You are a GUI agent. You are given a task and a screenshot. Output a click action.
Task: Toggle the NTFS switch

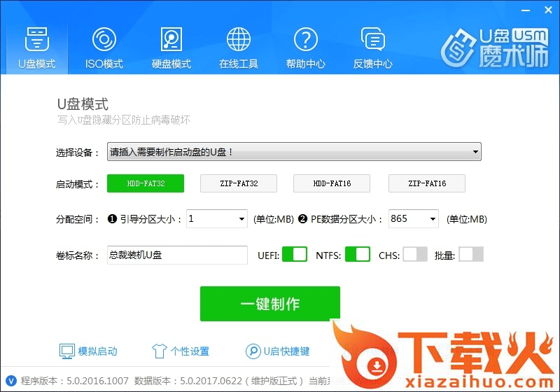click(x=358, y=255)
